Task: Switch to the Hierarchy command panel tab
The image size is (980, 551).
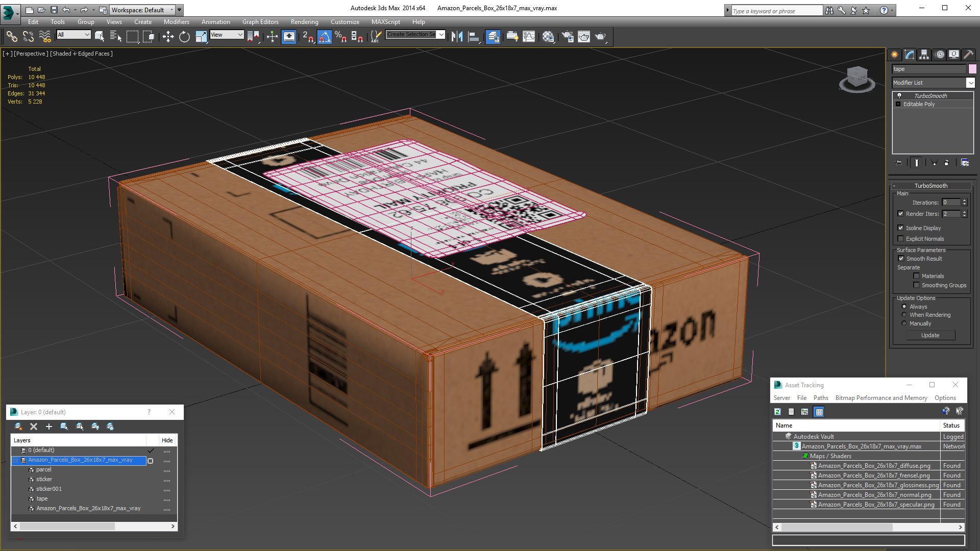Action: [x=924, y=55]
